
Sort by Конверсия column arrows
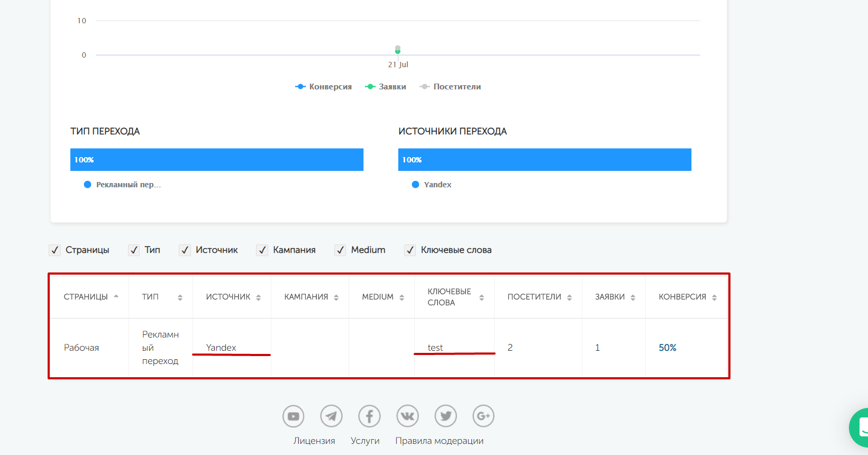714,297
